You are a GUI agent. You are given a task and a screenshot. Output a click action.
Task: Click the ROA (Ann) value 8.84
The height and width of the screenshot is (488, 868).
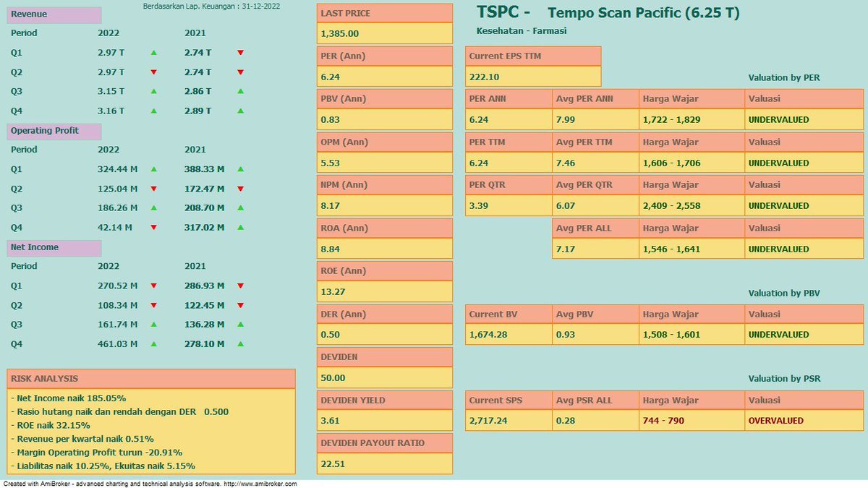coord(385,249)
